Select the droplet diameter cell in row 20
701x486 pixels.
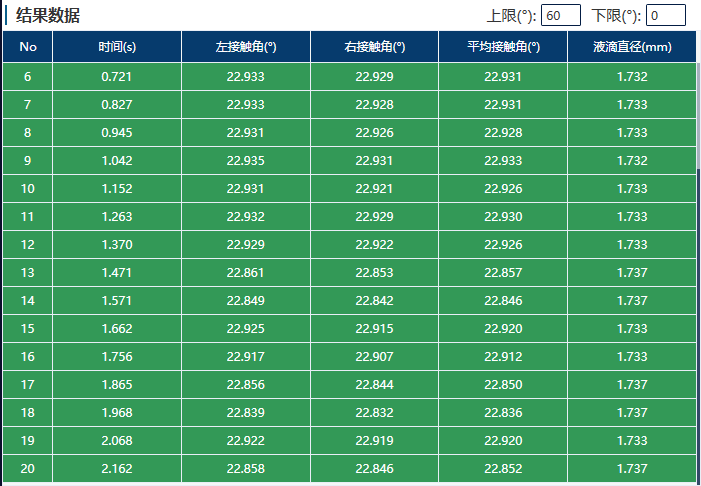pyautogui.click(x=632, y=469)
